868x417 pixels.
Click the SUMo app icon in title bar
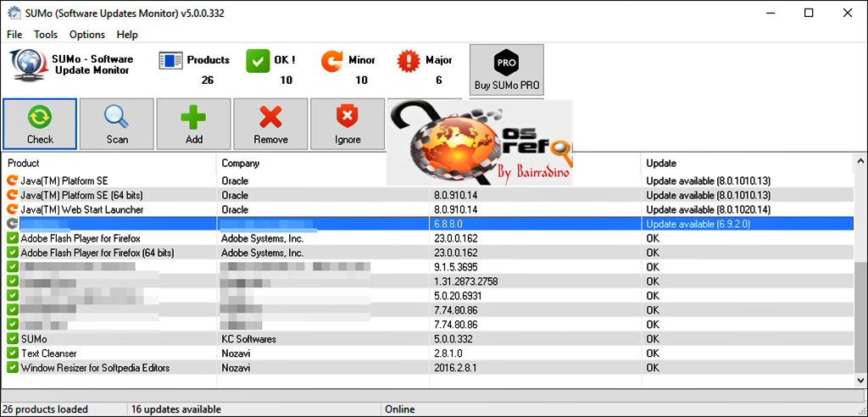coord(13,14)
